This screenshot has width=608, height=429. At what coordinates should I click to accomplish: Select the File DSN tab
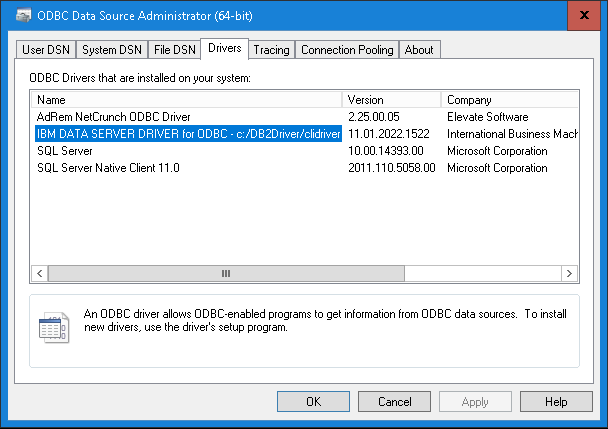click(x=174, y=50)
